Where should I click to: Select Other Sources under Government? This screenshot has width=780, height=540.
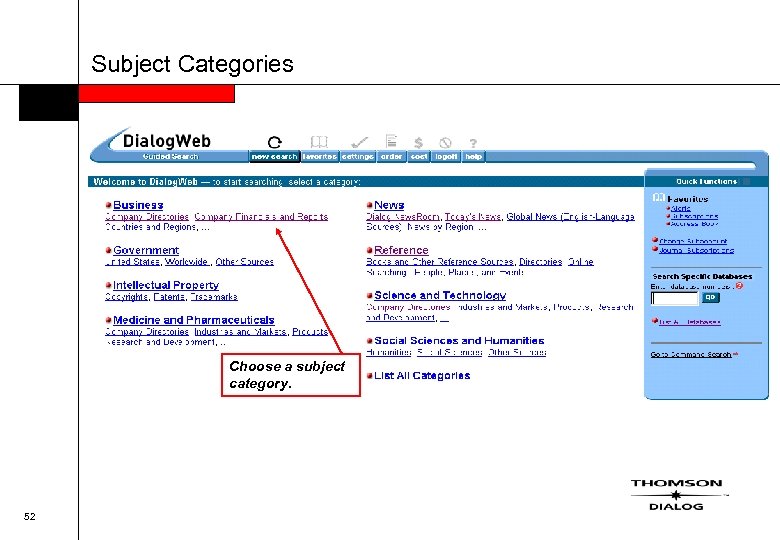click(x=244, y=262)
